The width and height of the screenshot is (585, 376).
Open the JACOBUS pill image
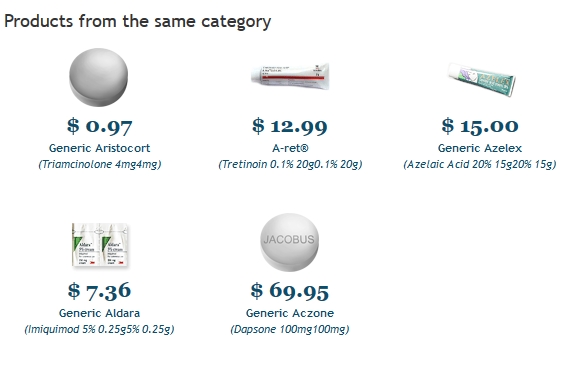click(290, 242)
